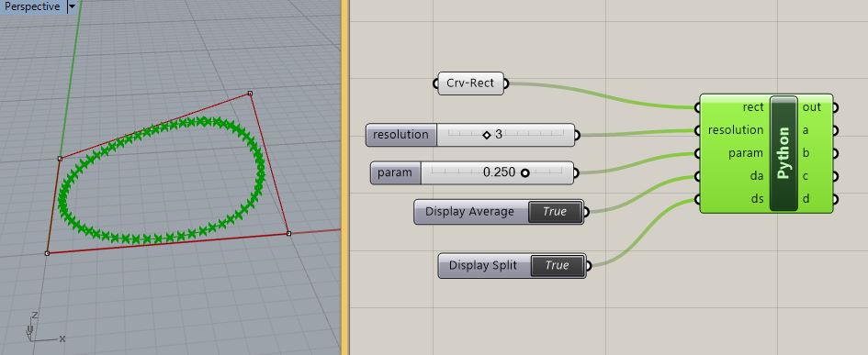Viewport: 868px width, 355px height.
Task: Click the ds input grip on Python
Action: 697,199
